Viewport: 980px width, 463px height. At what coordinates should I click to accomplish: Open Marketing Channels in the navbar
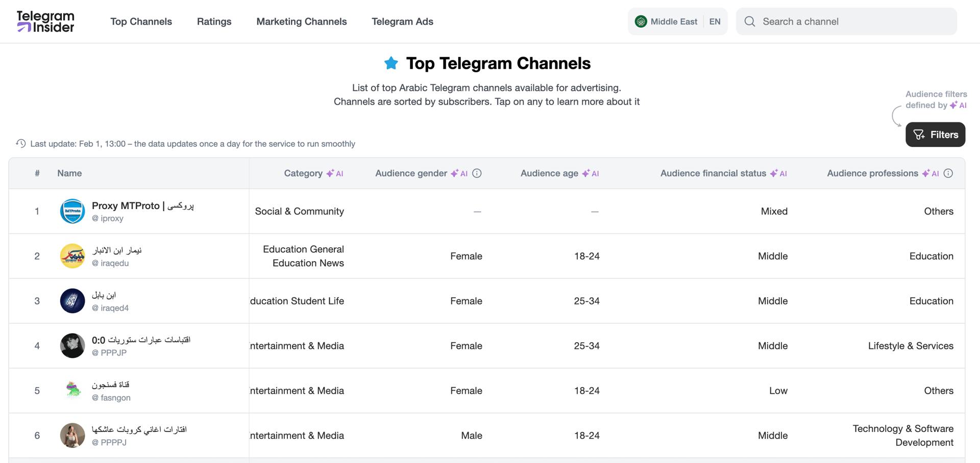[302, 21]
